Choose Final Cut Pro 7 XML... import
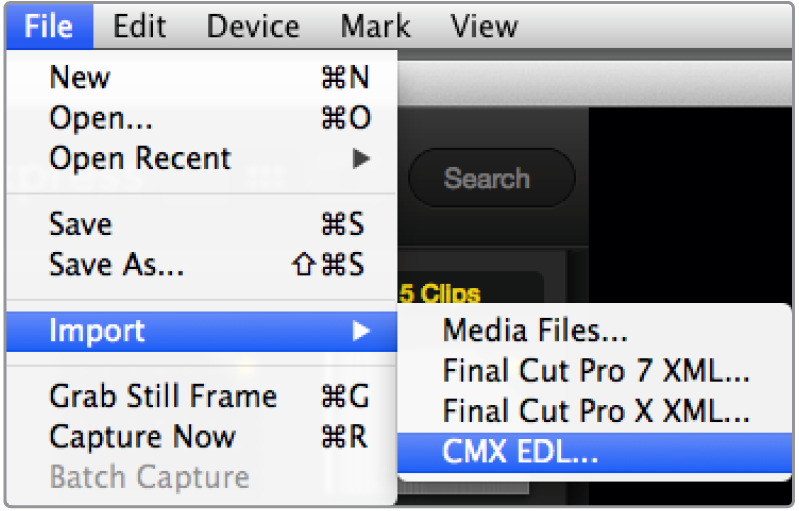The height and width of the screenshot is (511, 799). click(595, 371)
